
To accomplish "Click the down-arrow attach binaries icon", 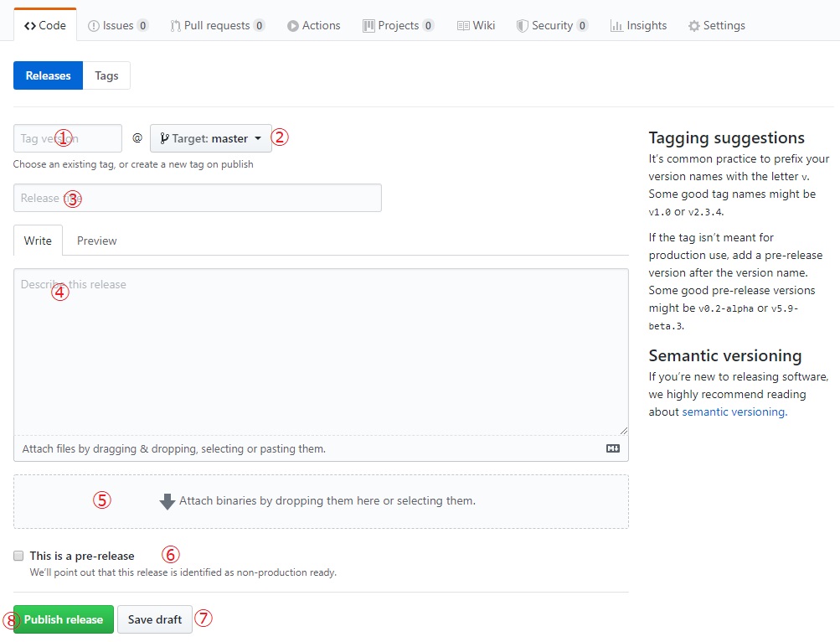I will (x=167, y=501).
